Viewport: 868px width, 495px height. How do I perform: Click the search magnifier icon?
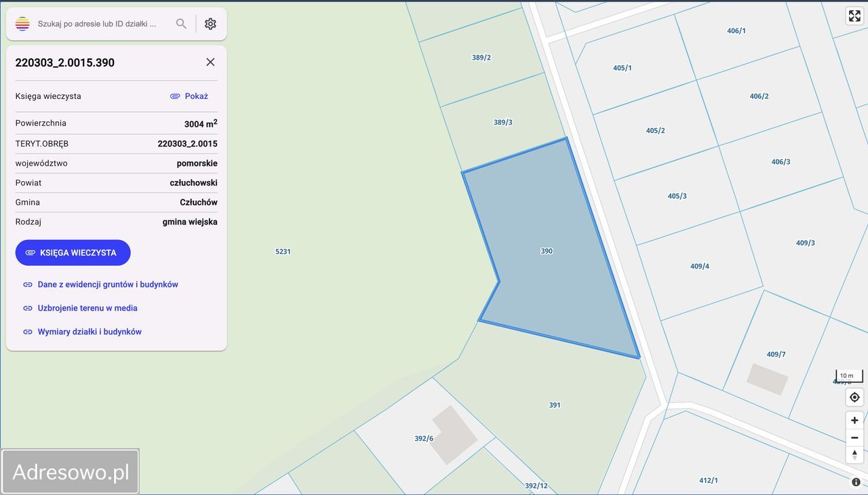tap(181, 24)
